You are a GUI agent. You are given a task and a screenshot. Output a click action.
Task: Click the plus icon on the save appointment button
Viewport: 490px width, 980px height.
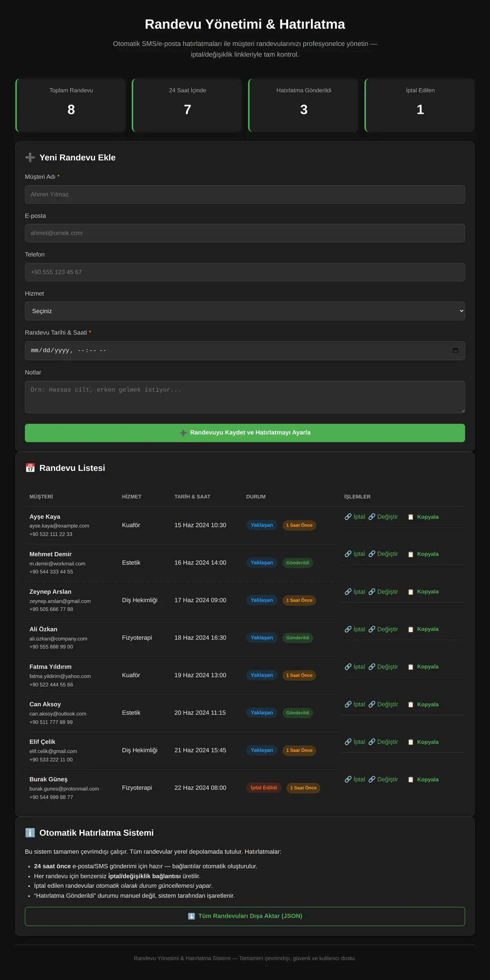tap(183, 433)
